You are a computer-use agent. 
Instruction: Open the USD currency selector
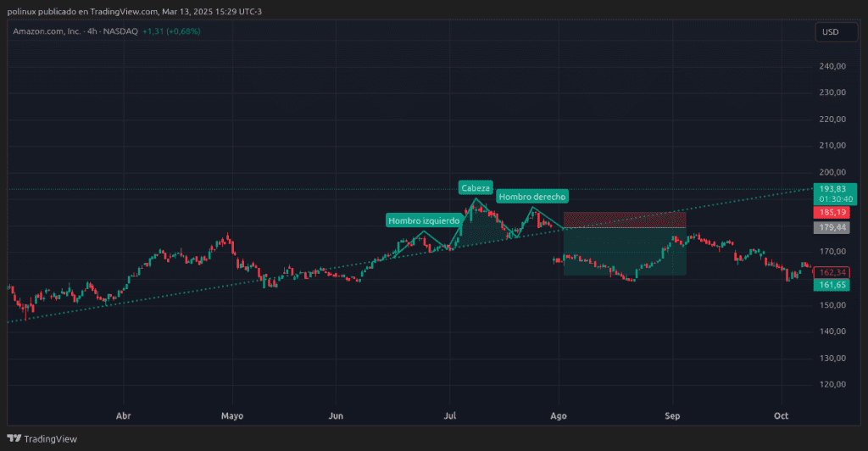click(x=830, y=32)
